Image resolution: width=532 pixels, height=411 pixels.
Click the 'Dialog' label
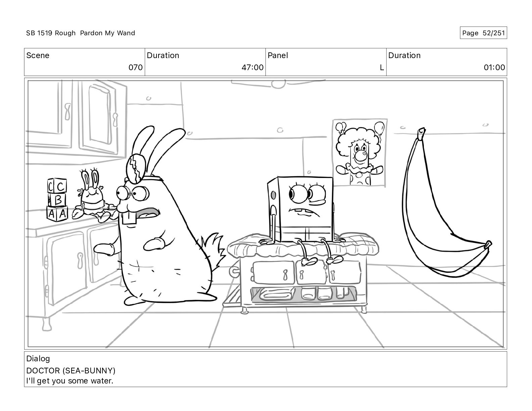coord(38,359)
